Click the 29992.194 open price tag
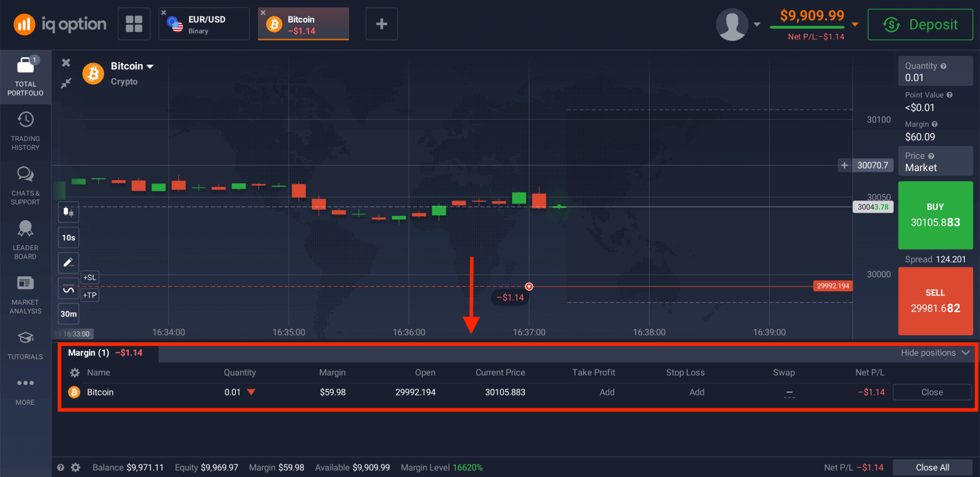Viewport: 980px width, 477px height. tap(833, 286)
